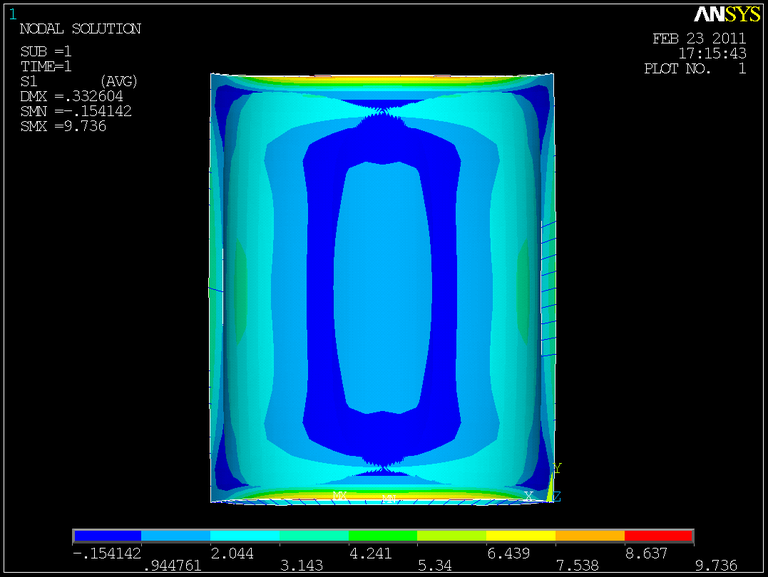Click the TIME=1 label
This screenshot has height=577, width=768.
point(46,66)
